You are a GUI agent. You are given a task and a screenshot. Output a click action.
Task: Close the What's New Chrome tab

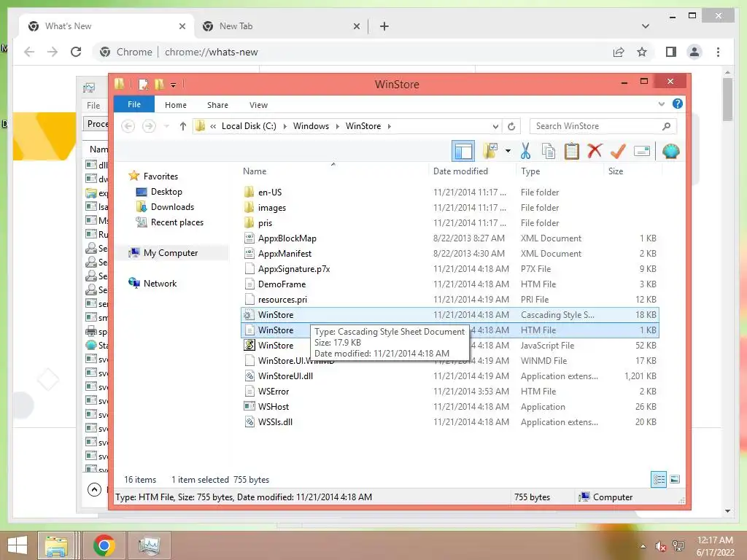(x=182, y=26)
